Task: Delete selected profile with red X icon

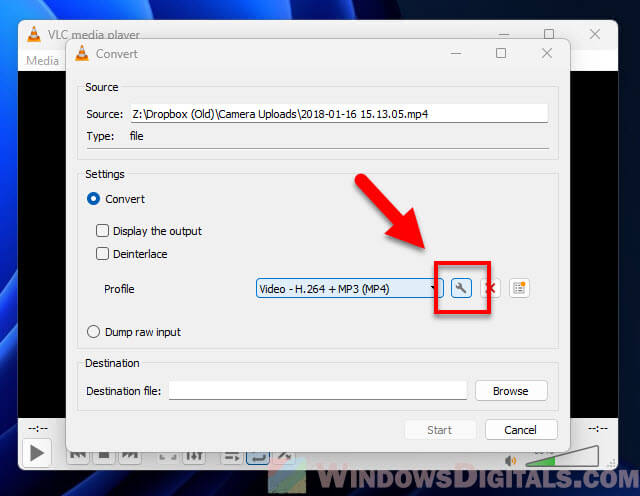Action: coord(490,288)
